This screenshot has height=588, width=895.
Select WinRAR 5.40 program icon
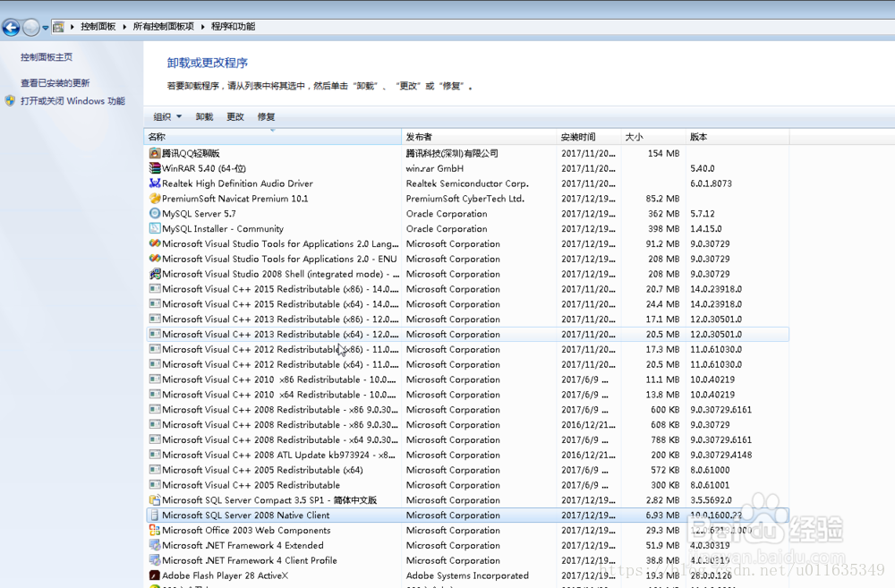click(x=155, y=168)
